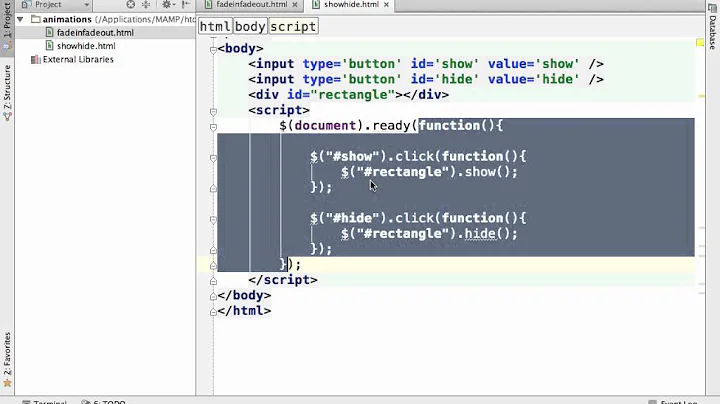Click the Collapse All icon in Project panel
720x404 pixels.
(x=146, y=5)
